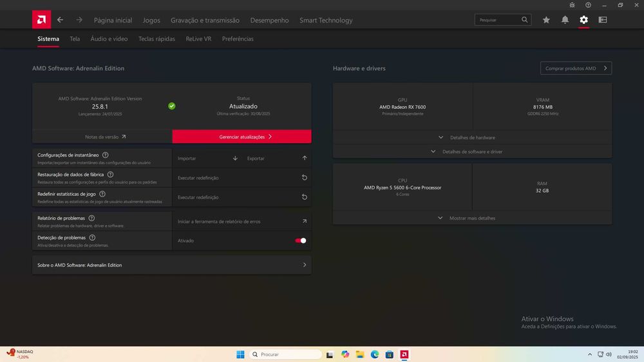Open File Explorer from taskbar
The width and height of the screenshot is (644, 362).
[360, 354]
